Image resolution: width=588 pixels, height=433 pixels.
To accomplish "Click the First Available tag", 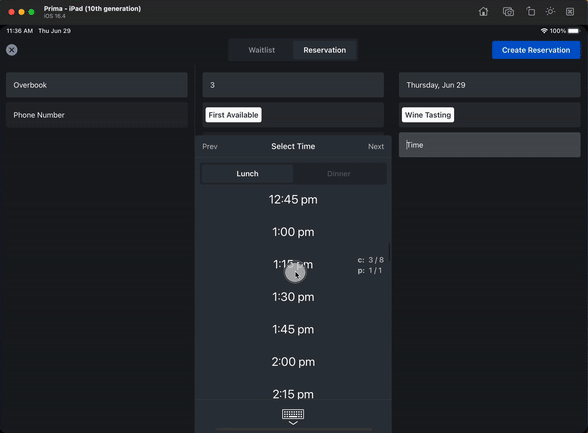I will 233,115.
